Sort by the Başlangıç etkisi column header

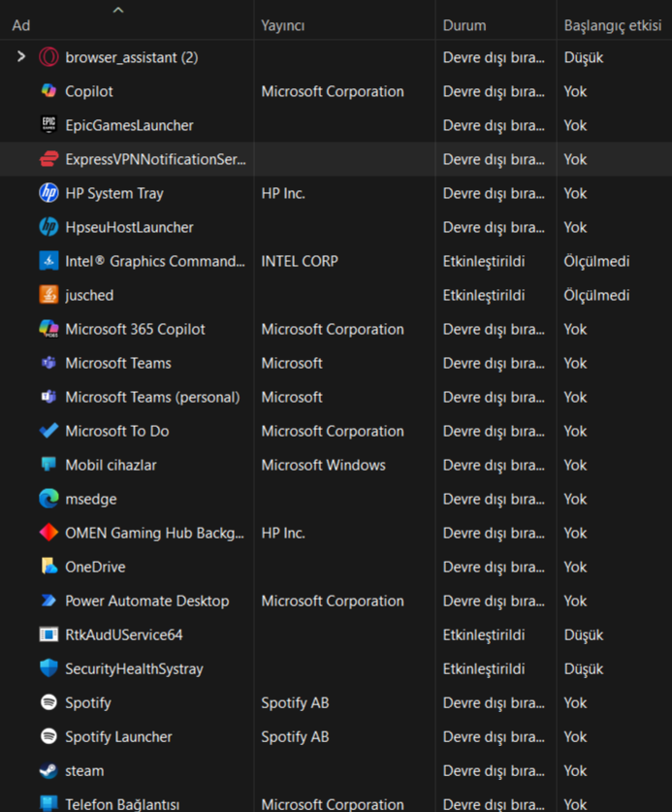(613, 25)
